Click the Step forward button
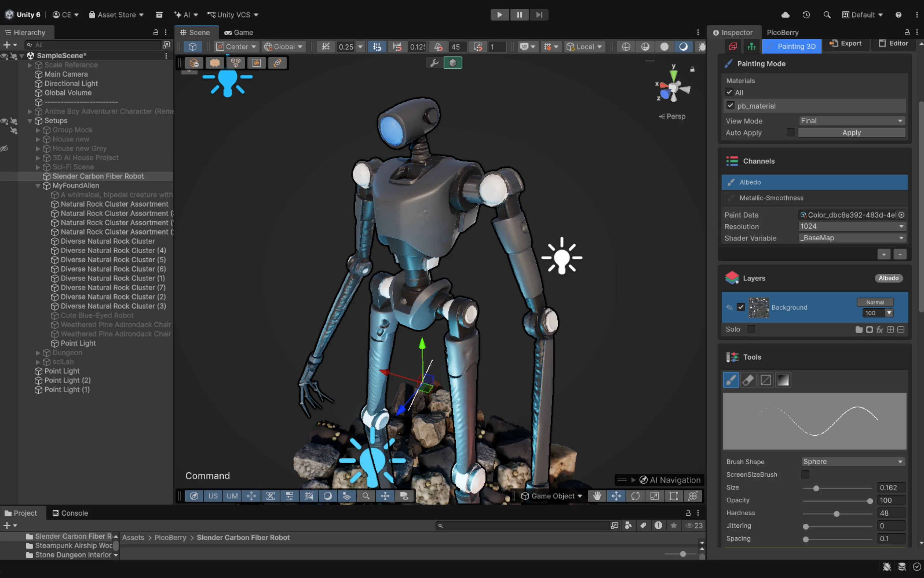The height and width of the screenshot is (578, 924). tap(539, 14)
